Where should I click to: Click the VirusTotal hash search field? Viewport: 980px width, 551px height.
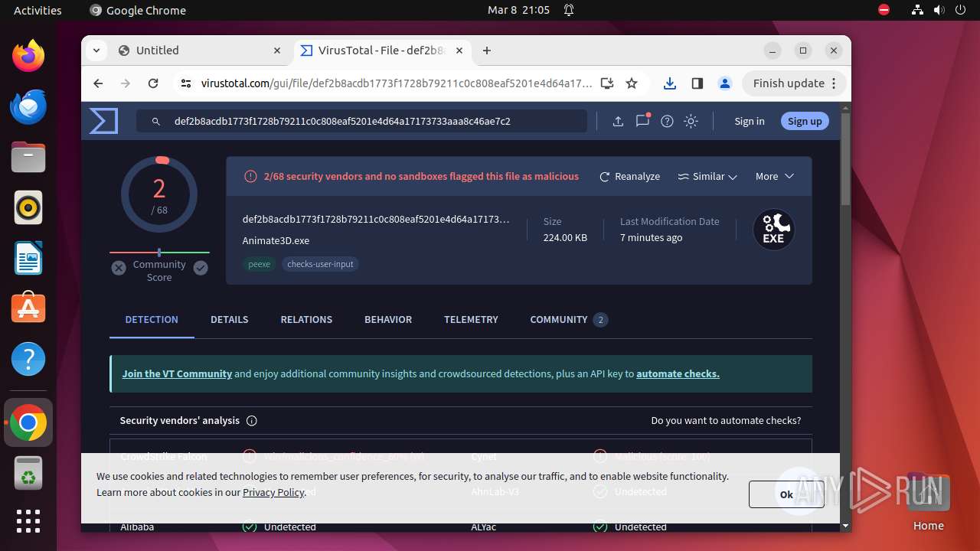[x=361, y=121]
